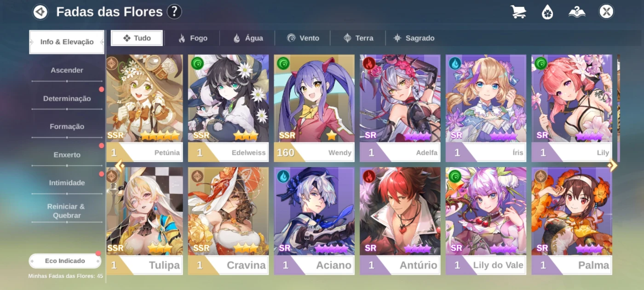Select the Terra element filter
The width and height of the screenshot is (644, 290).
tap(359, 38)
